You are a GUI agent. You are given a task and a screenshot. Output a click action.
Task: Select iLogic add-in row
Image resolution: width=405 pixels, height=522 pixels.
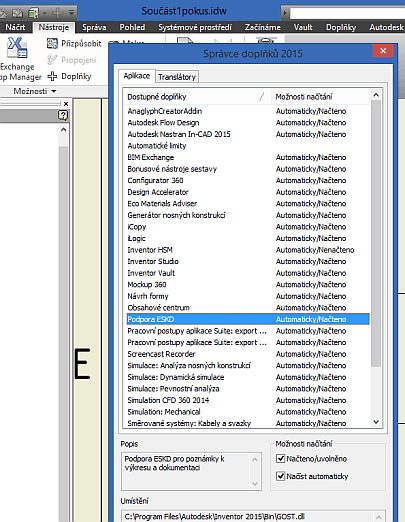(x=247, y=238)
